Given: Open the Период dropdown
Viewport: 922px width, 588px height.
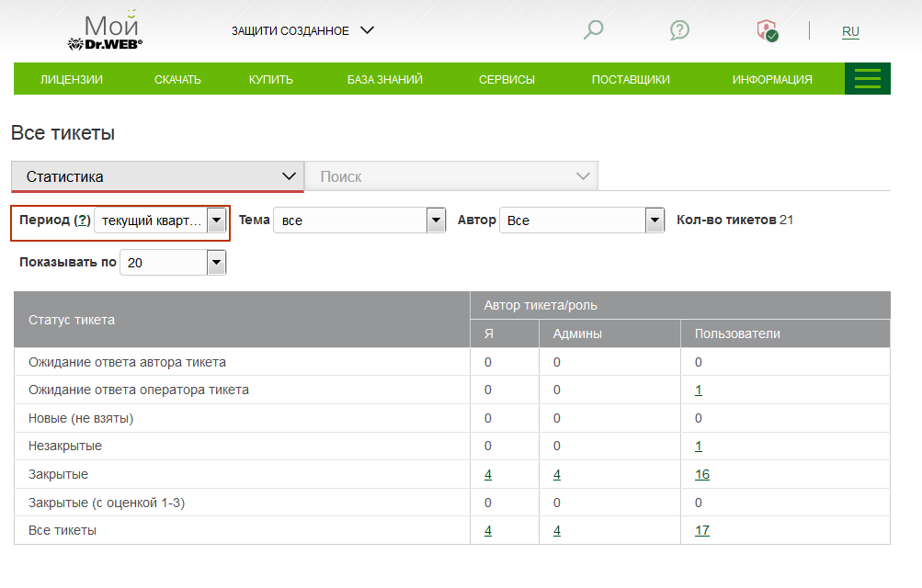Looking at the screenshot, I should 161,220.
